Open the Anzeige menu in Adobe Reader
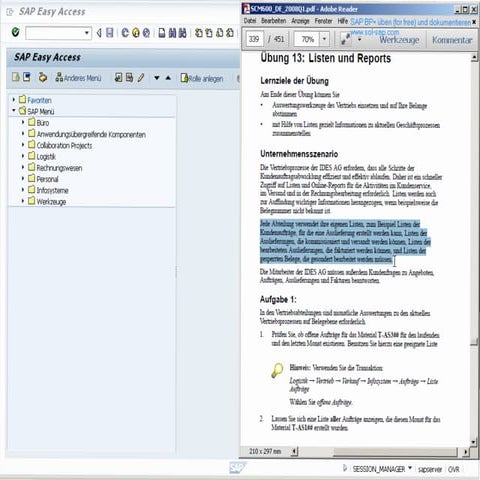The height and width of the screenshot is (480, 480). point(300,21)
